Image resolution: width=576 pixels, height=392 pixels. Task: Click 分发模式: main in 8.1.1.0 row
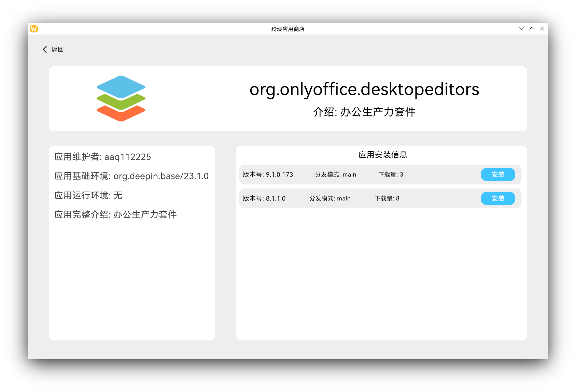pos(330,198)
